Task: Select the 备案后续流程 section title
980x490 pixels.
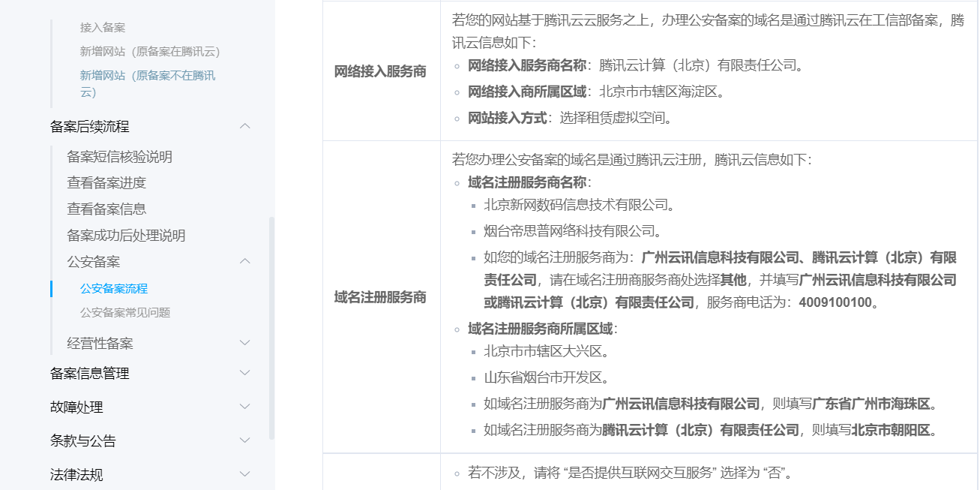Action: [90, 127]
